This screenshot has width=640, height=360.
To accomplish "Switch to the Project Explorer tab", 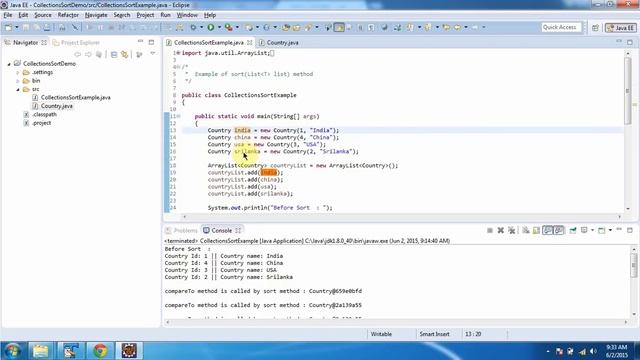I will (76, 42).
